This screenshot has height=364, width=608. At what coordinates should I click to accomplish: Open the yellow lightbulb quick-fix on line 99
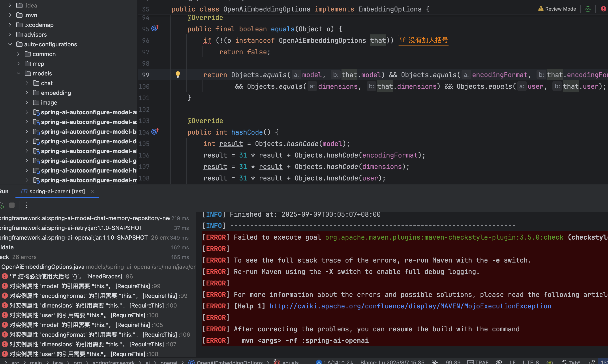point(178,74)
